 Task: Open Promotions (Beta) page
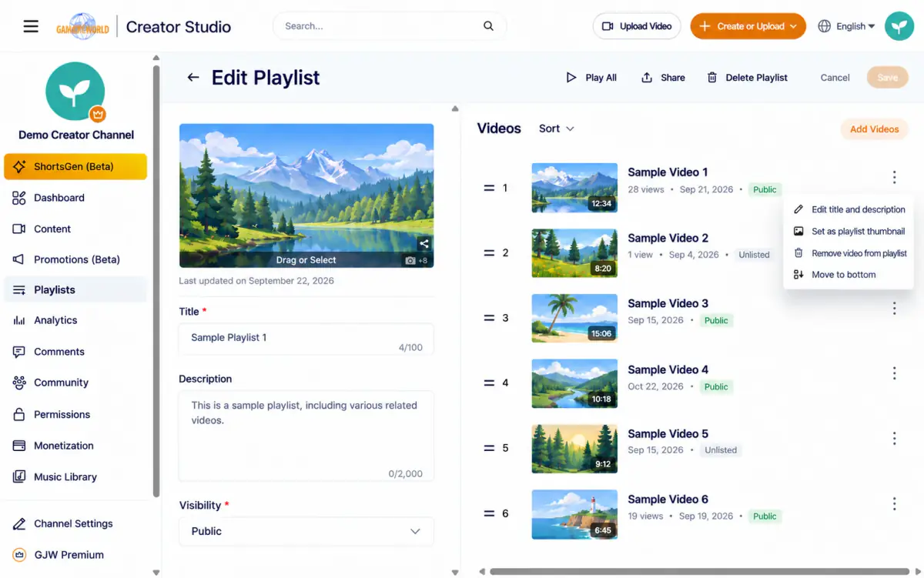(75, 259)
